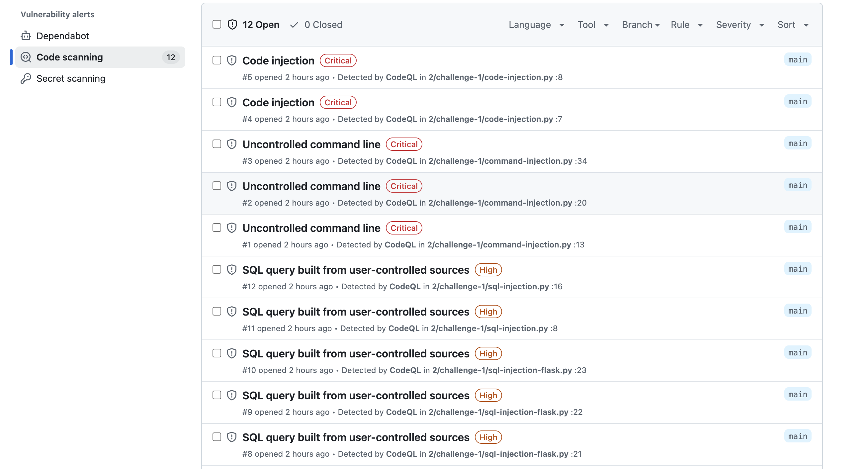Open Secret scanning in the sidebar

click(x=71, y=78)
